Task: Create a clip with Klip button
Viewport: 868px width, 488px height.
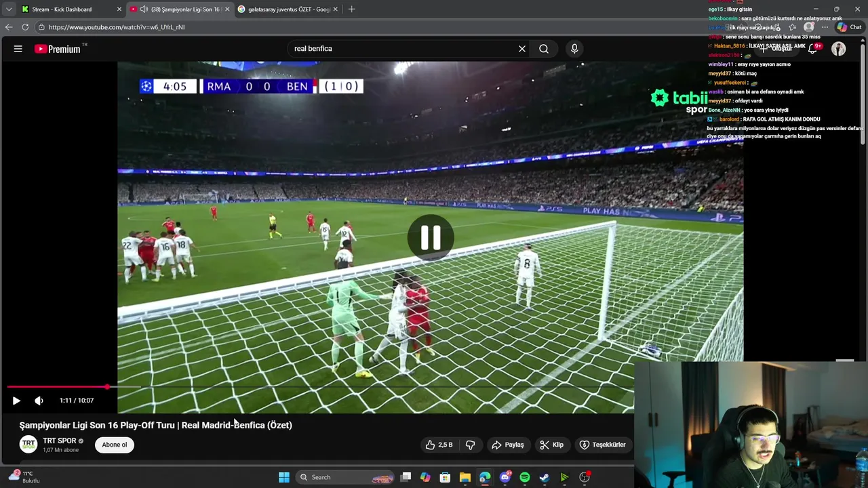Action: (552, 445)
